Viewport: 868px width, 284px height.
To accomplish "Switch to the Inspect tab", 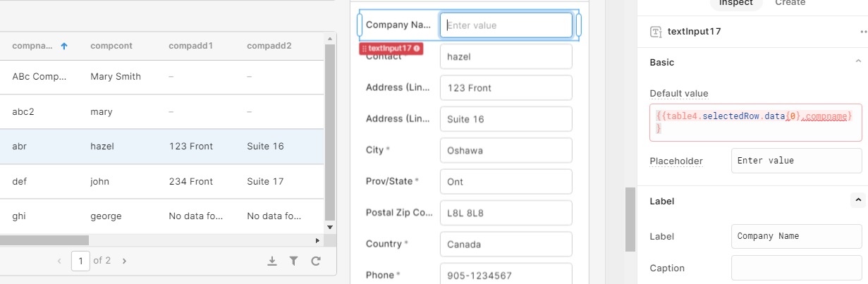I will coord(735,4).
